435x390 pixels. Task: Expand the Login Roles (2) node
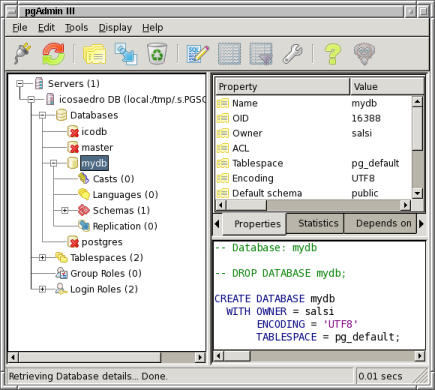42,289
